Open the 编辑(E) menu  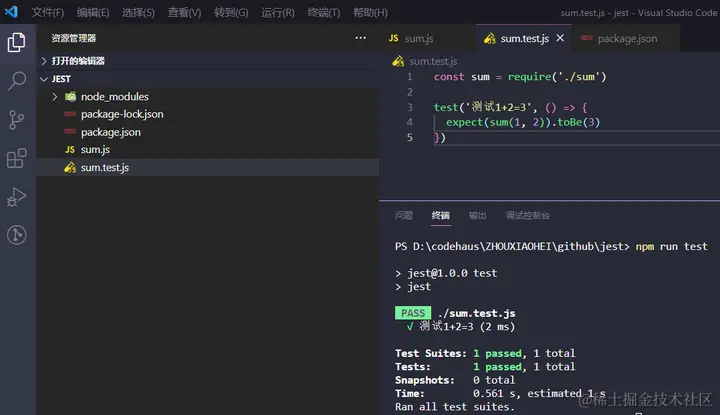(93, 12)
